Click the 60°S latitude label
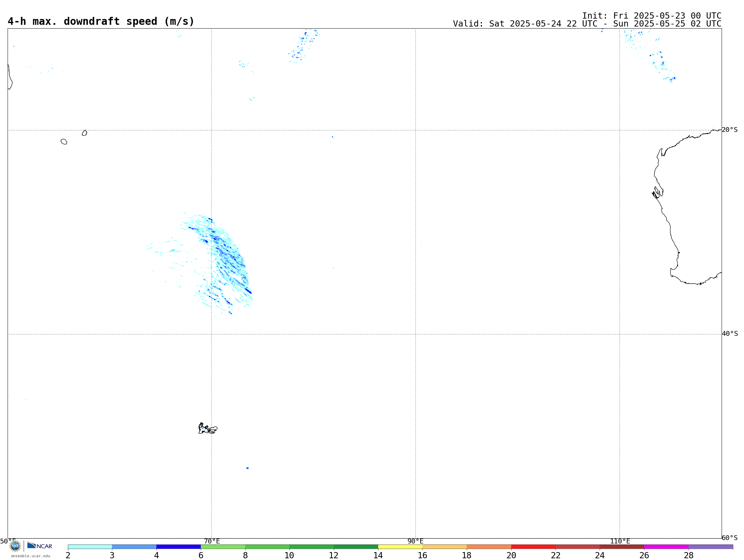This screenshot has width=744, height=560. point(730,538)
